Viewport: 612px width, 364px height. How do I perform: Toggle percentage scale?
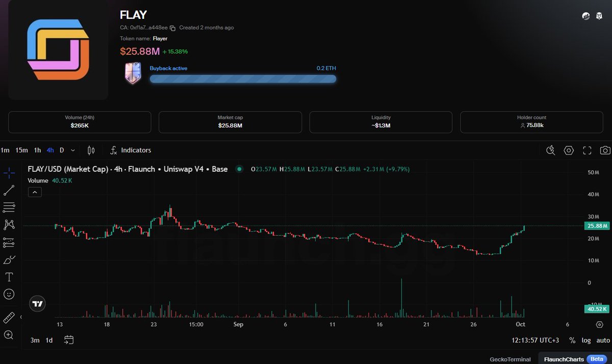(x=572, y=340)
